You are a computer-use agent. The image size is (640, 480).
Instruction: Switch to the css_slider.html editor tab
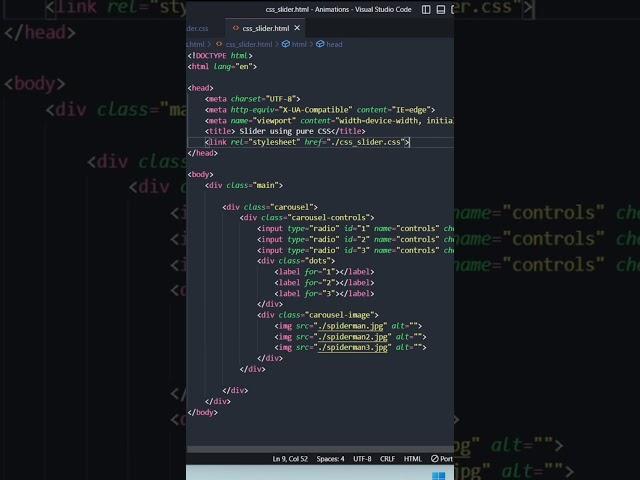tap(265, 28)
